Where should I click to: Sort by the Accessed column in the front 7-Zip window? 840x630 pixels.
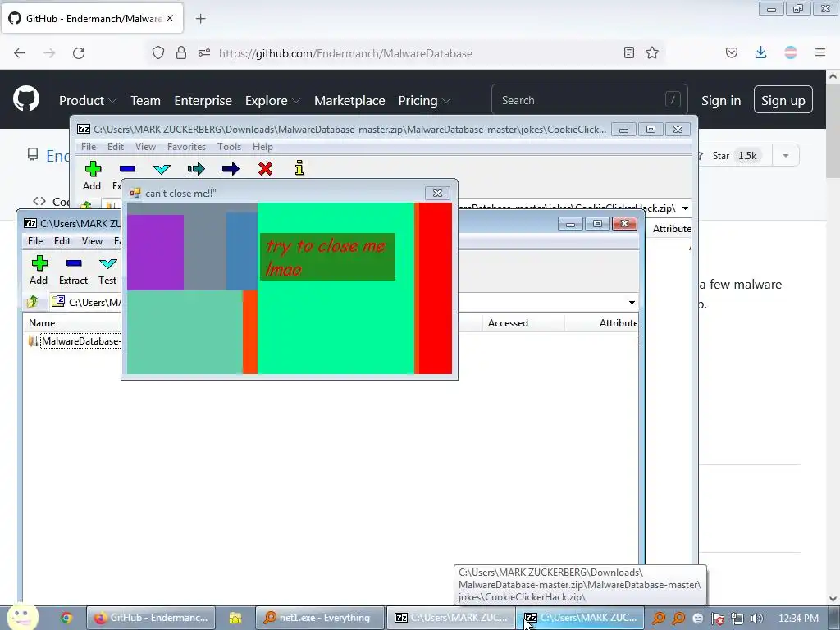(x=523, y=323)
